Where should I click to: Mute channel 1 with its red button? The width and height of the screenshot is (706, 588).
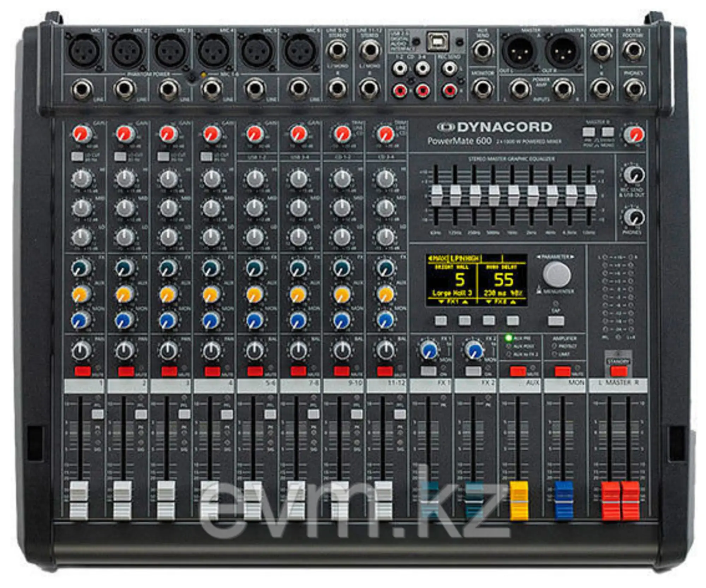83,371
